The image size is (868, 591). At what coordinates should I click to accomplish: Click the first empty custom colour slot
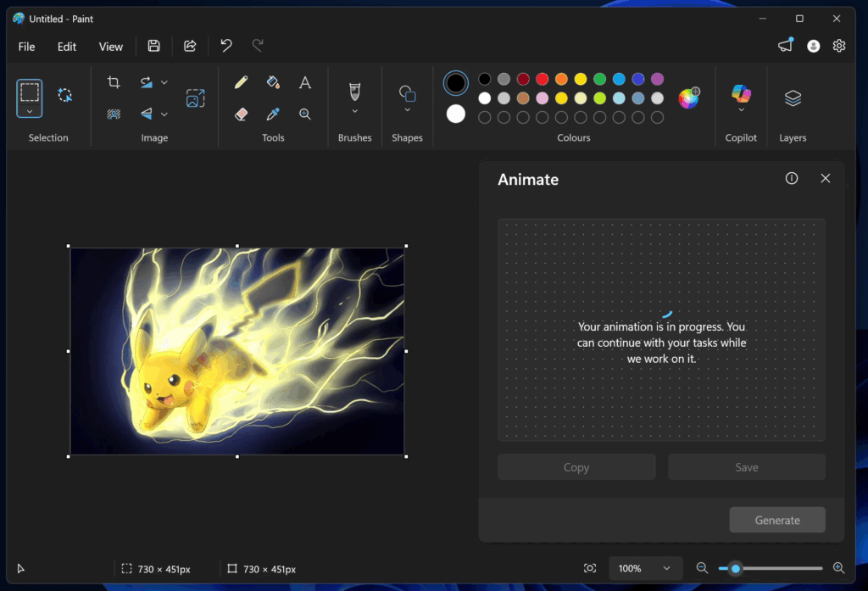tap(484, 117)
